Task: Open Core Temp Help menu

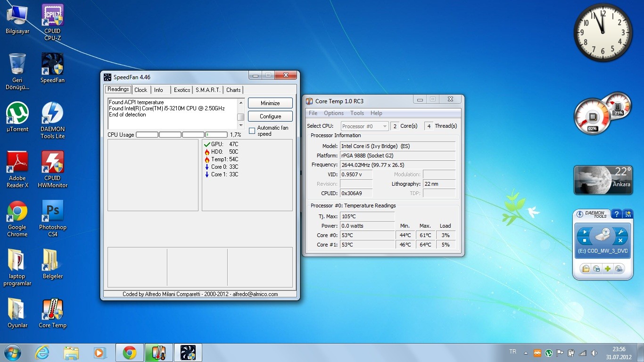Action: coord(376,113)
